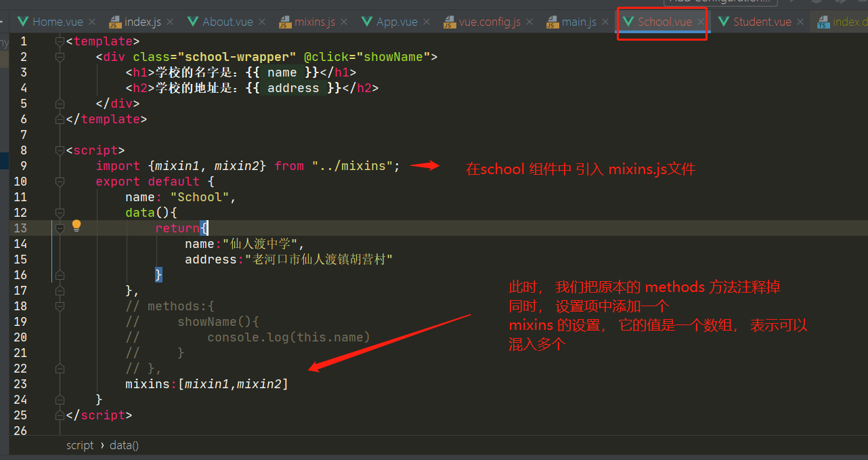Close the vue.config.js tab
This screenshot has width=868, height=460.
click(531, 22)
